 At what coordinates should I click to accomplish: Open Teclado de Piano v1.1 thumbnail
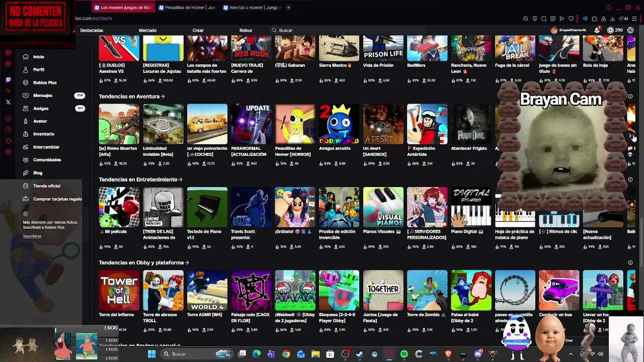click(207, 207)
